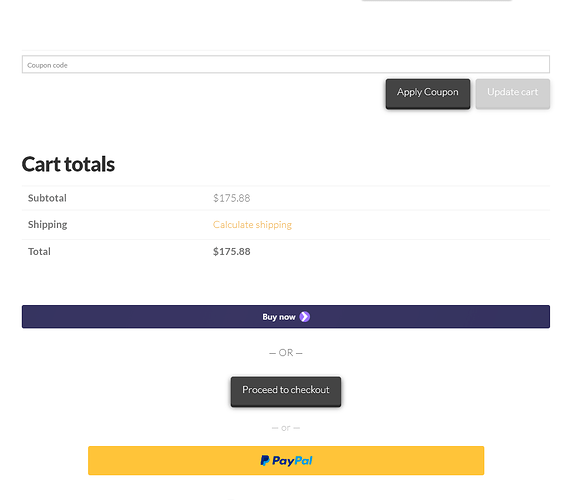Select the Cart totals heading
Viewport: 566px width, 500px height.
coord(68,164)
